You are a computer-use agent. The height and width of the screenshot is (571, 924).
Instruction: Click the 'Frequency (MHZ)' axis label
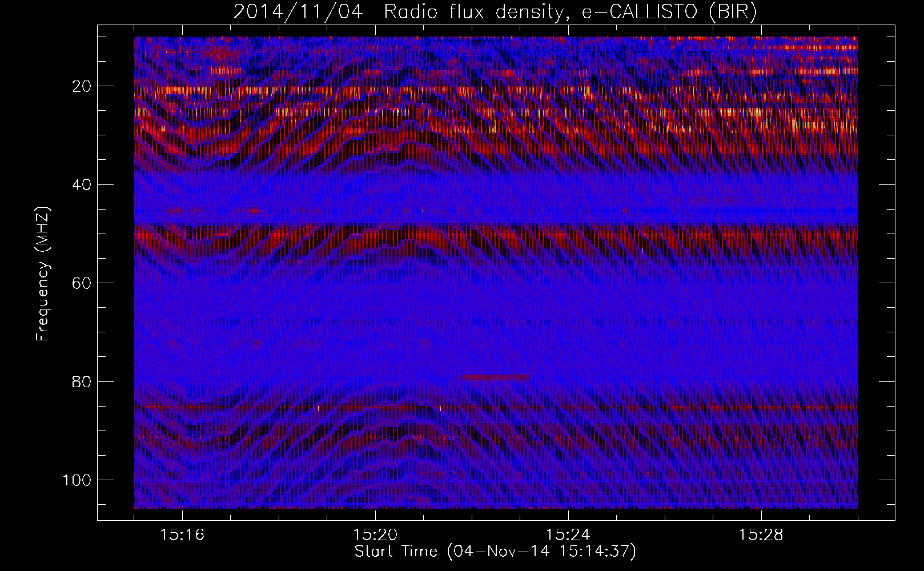pos(43,274)
